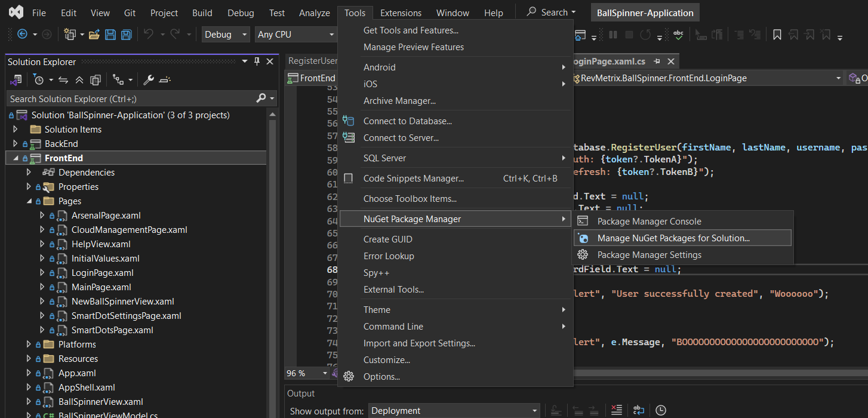
Task: Click the Save icon in toolbar
Action: [x=110, y=35]
